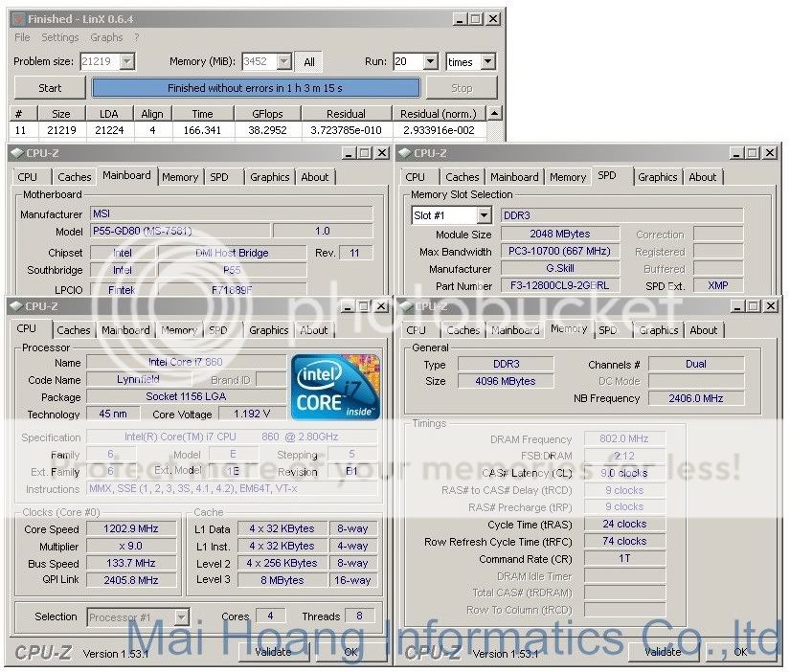The width and height of the screenshot is (790, 672).
Task: Click the Start button in LinX
Action: click(x=50, y=88)
